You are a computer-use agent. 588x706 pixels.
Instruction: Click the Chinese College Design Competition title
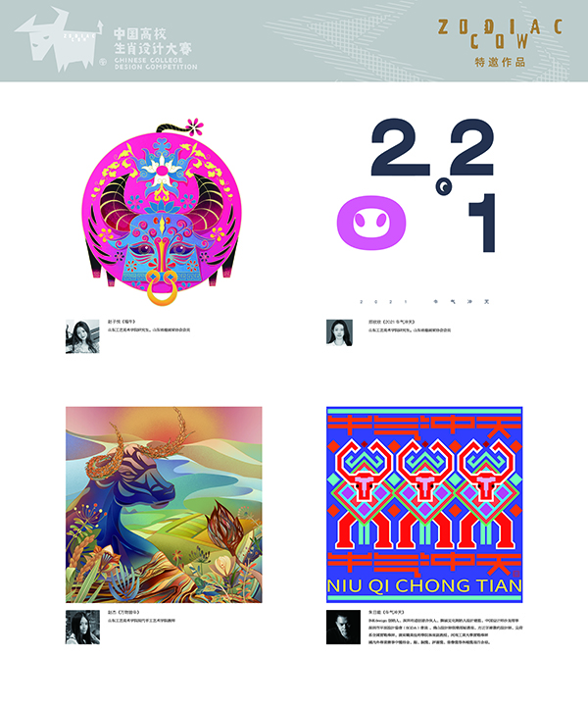(155, 48)
